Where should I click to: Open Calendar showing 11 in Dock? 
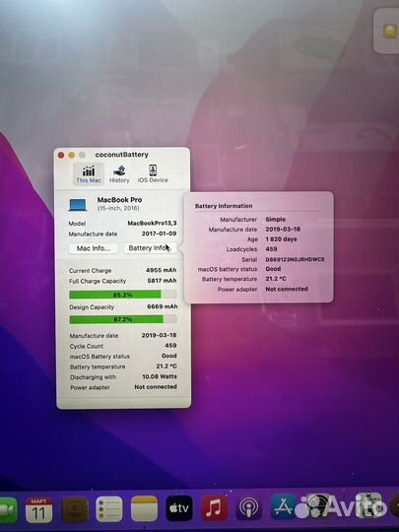[x=38, y=510]
